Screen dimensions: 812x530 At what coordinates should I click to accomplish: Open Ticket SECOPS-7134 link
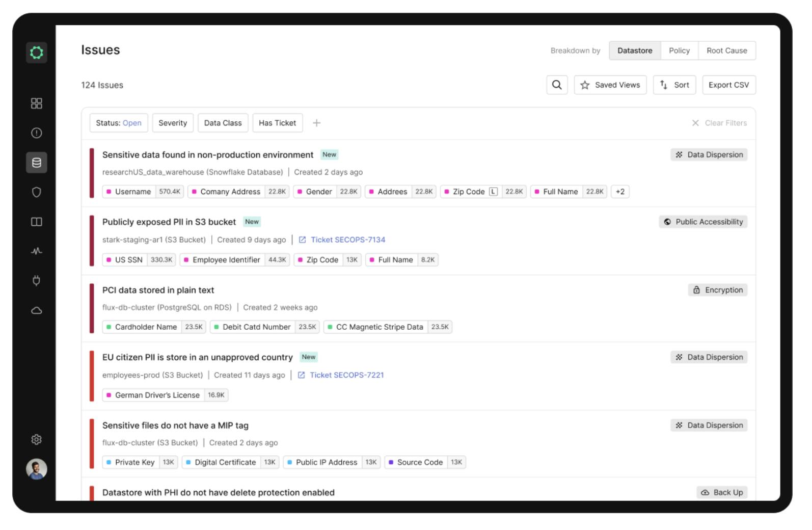(x=342, y=240)
